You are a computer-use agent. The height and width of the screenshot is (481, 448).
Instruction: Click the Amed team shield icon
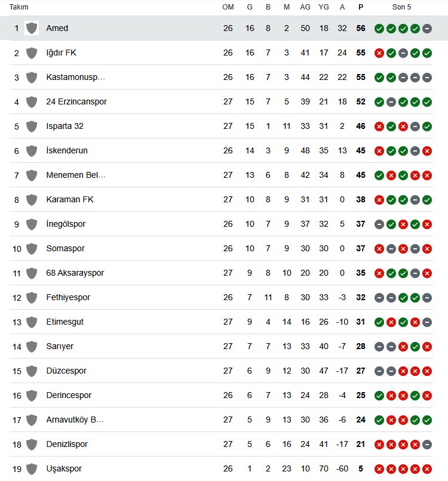[32, 28]
